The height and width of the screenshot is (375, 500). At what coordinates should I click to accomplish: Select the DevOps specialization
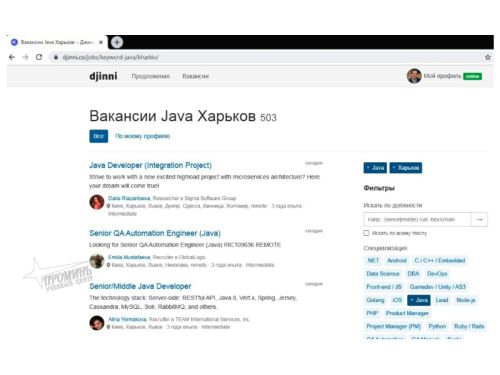coord(437,274)
